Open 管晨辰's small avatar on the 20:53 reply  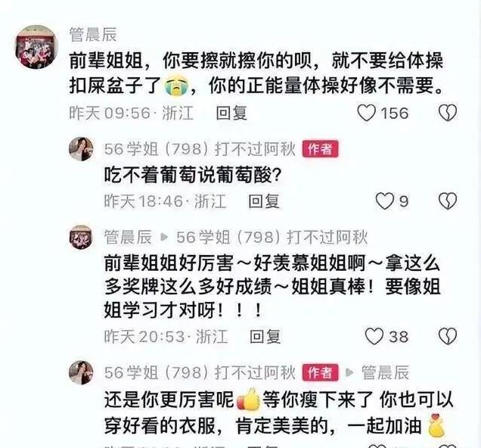coord(81,237)
